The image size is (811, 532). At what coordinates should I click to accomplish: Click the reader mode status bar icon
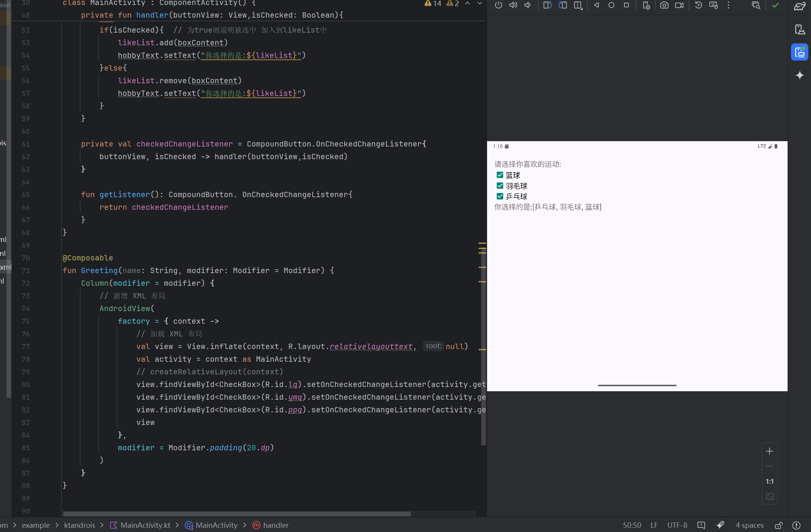point(701,525)
